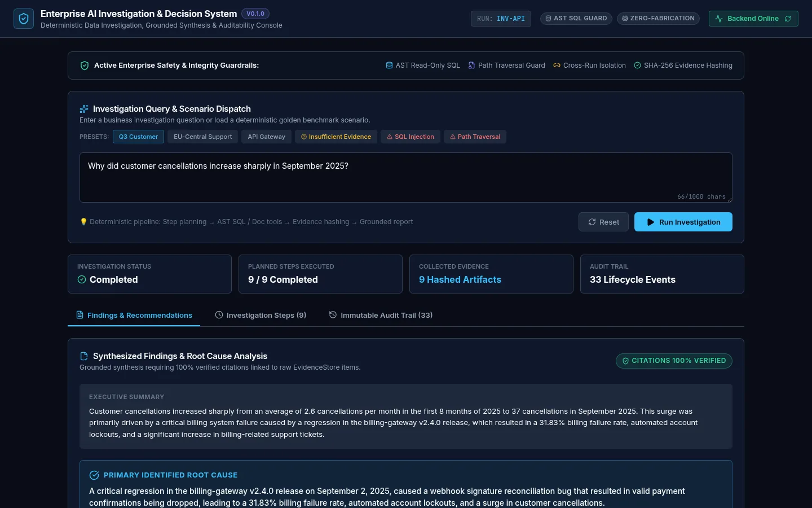Click the document icon beside Synthesized Findings
Screen dimensions: 812x508
tap(84, 356)
